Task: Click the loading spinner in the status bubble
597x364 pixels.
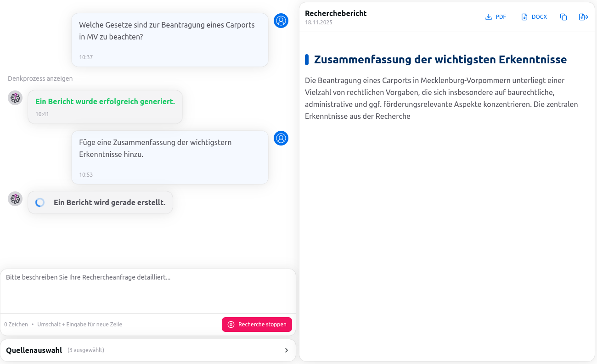Action: 40,202
